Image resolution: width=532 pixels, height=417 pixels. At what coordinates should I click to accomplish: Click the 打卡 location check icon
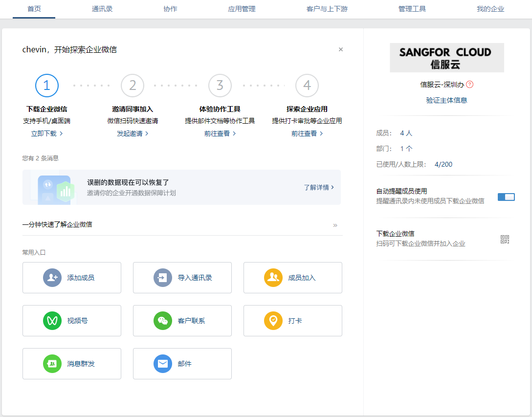(273, 321)
